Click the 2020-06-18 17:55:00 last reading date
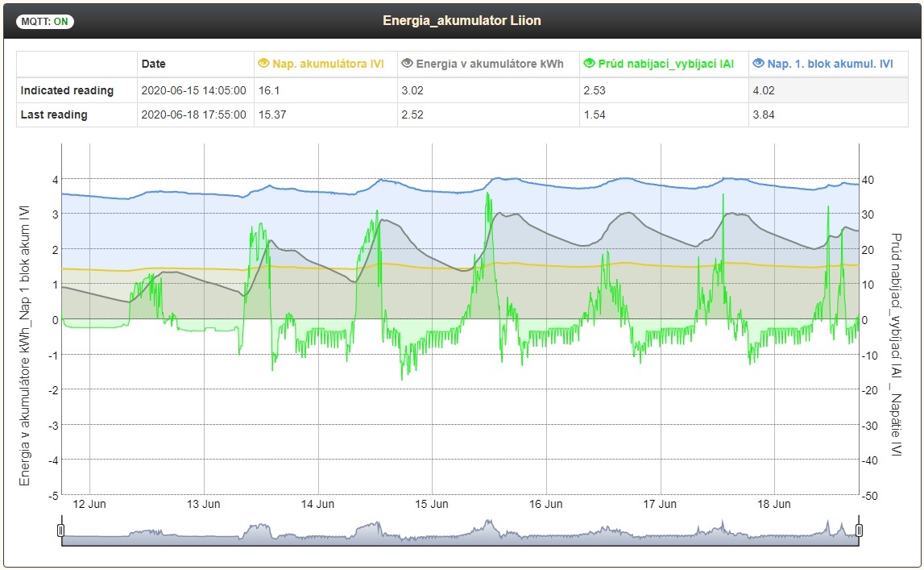924x570 pixels. click(193, 114)
